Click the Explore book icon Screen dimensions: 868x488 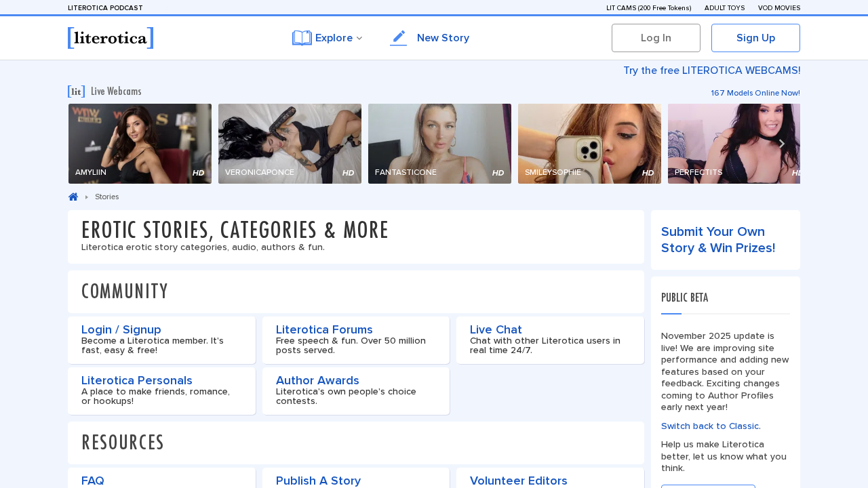coord(302,38)
